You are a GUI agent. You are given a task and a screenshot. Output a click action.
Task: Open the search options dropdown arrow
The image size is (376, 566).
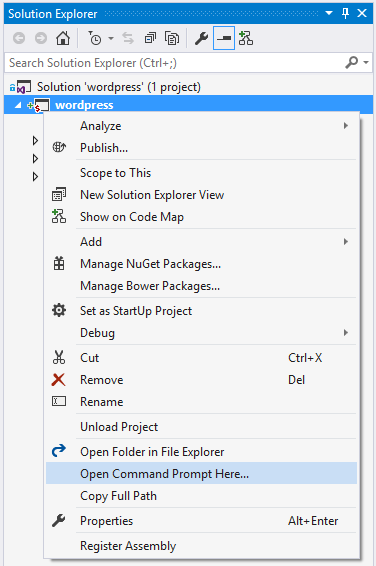click(366, 62)
